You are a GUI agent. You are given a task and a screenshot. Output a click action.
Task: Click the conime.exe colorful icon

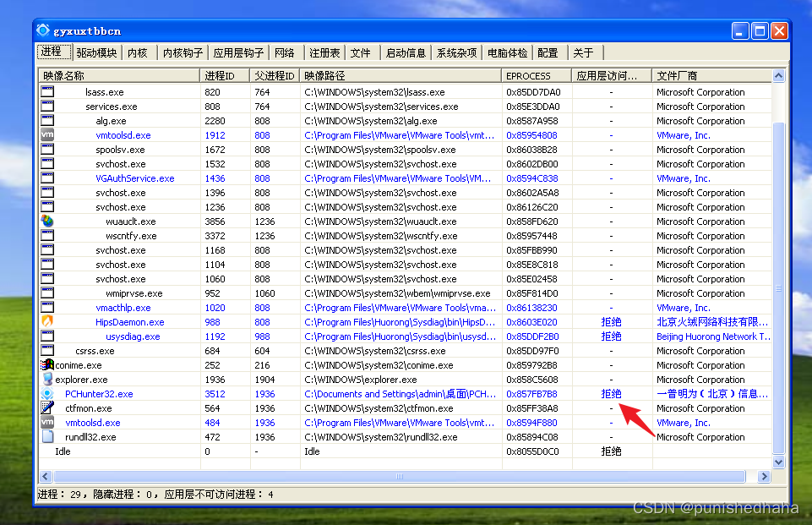click(x=47, y=365)
